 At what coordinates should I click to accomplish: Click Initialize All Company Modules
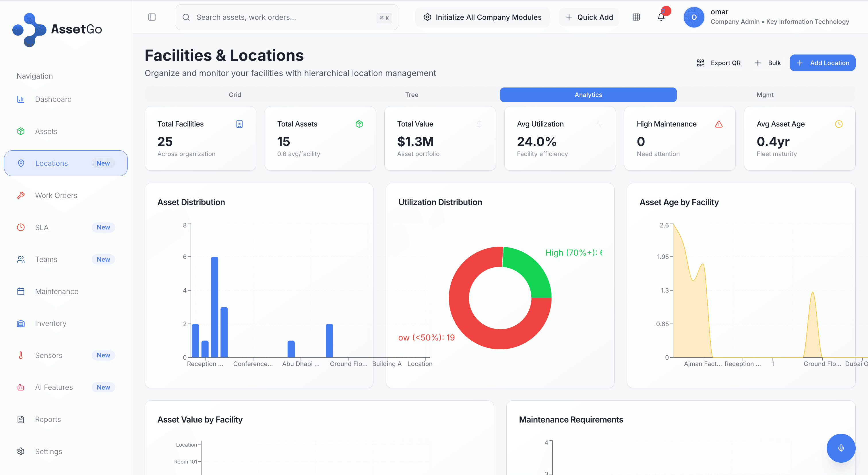click(482, 17)
